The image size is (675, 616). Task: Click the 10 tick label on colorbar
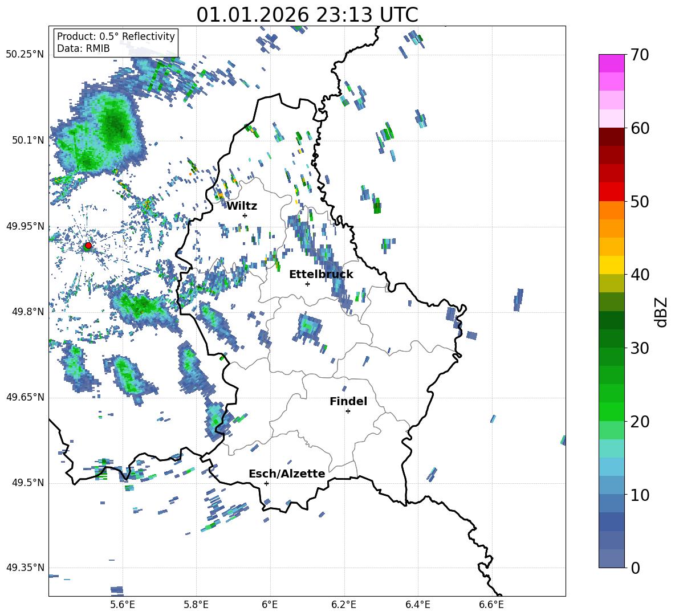[x=640, y=495]
